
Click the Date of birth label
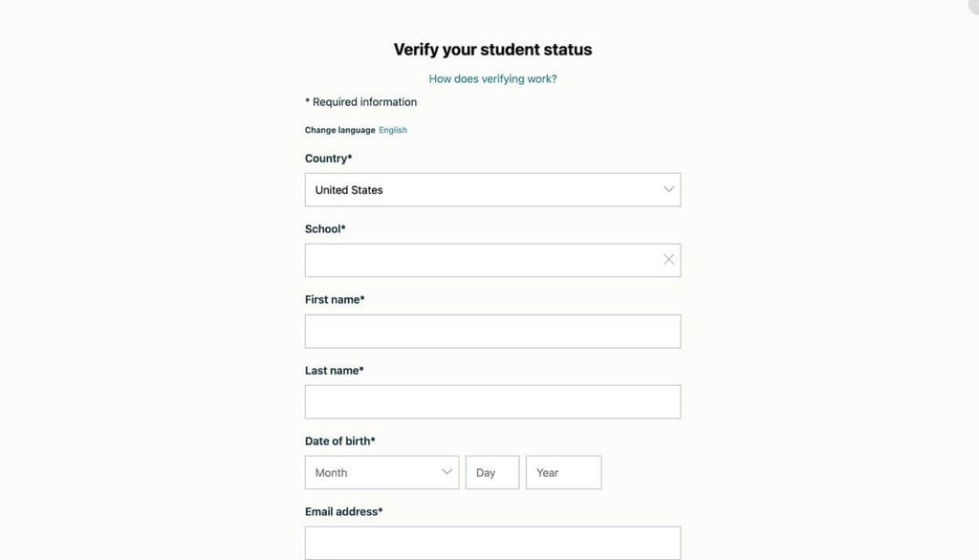(339, 441)
